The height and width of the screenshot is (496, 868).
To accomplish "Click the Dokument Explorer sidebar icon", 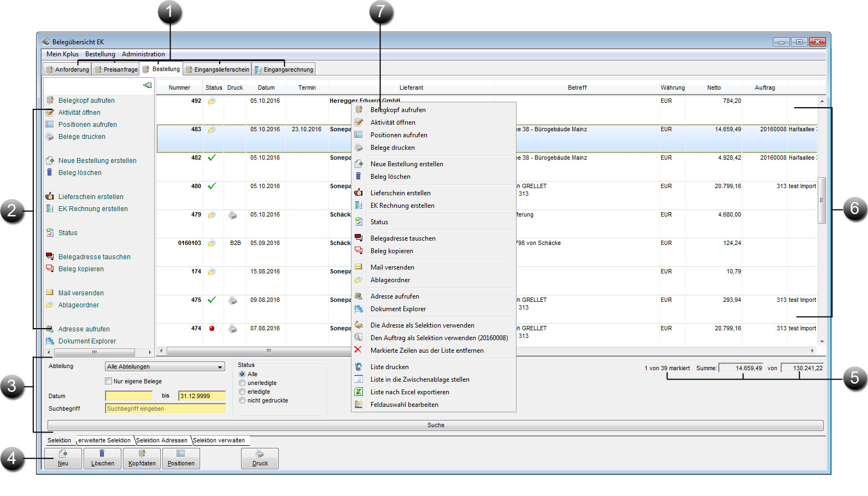I will coord(50,341).
